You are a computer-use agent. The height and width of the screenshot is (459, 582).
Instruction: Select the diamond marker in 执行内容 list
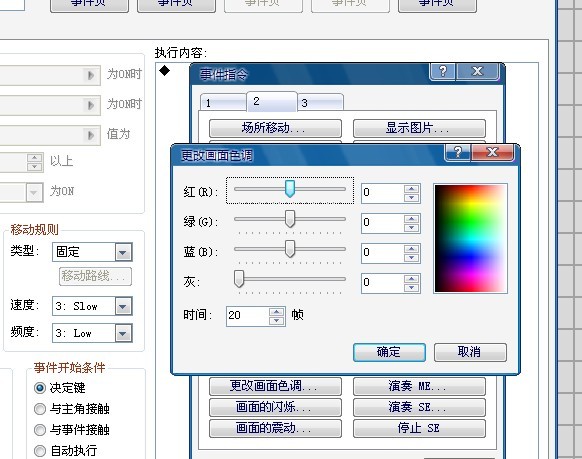point(164,70)
